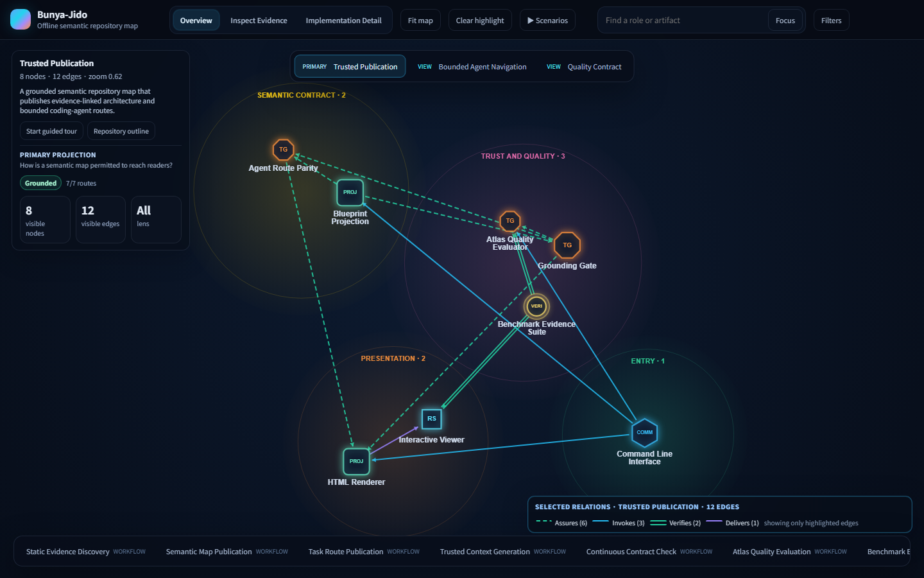Click the Delivers (1) legend entry

[732, 523]
